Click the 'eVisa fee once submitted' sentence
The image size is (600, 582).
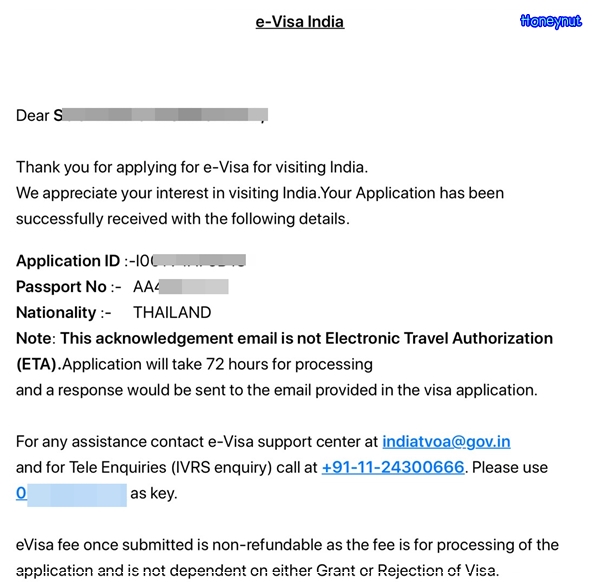point(287,545)
